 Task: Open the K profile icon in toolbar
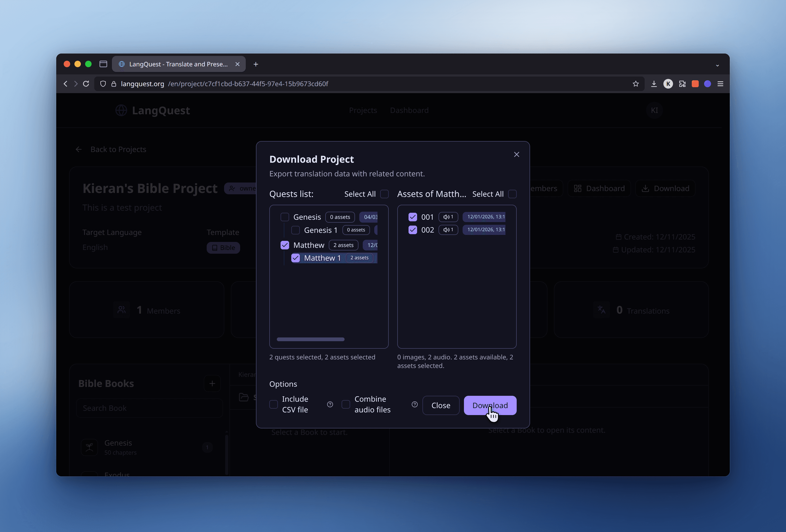click(668, 84)
